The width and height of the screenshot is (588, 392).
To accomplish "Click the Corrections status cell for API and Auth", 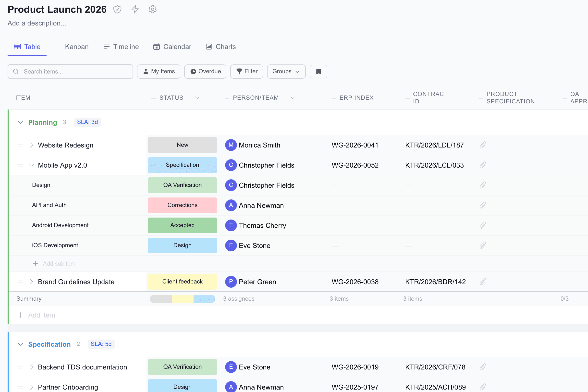I will pos(182,205).
